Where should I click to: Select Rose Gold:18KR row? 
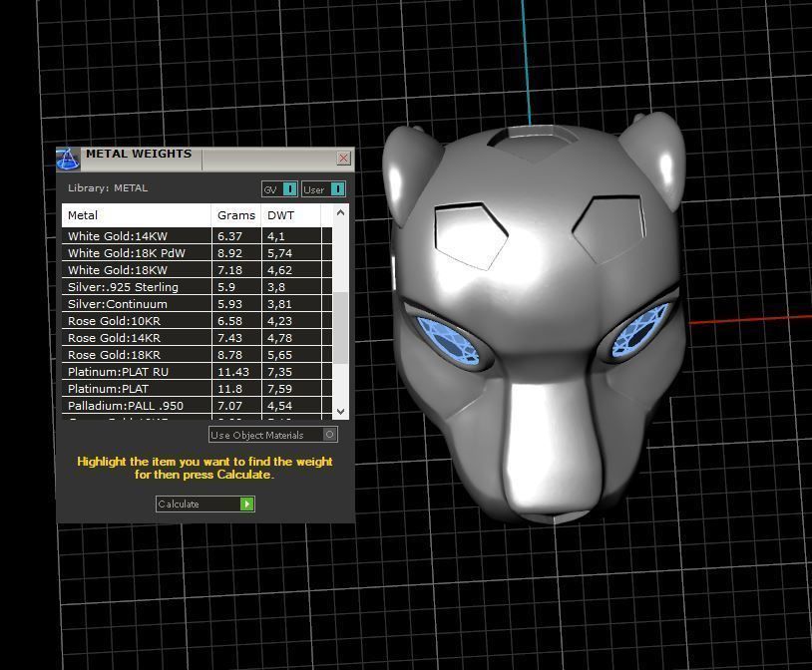(x=197, y=355)
